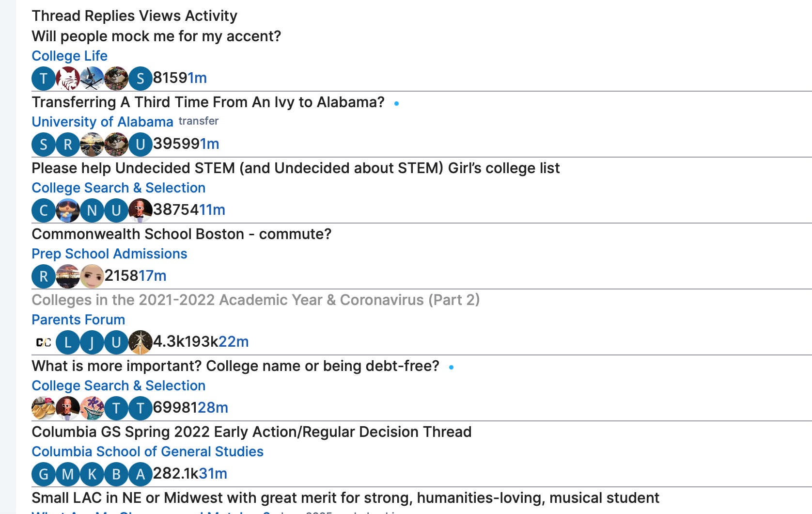Click the CC logo avatar
812x514 pixels.
(x=44, y=342)
